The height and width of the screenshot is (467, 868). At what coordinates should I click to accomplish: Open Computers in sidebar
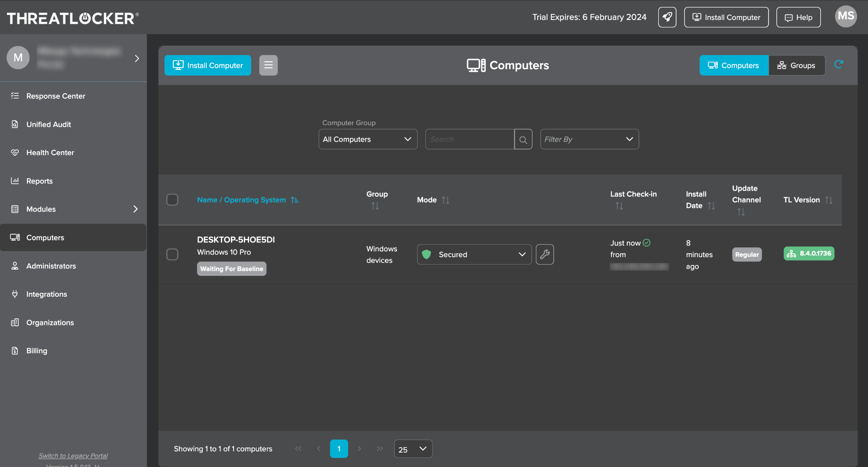tap(73, 238)
